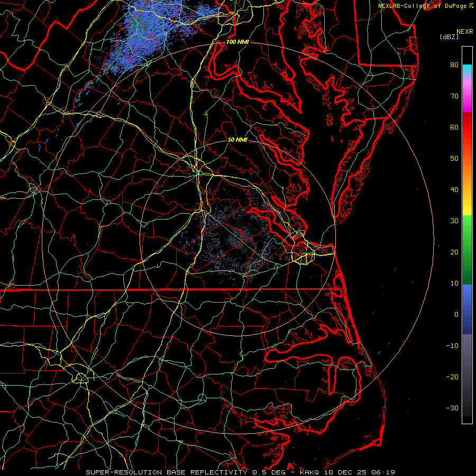
Task: Click the 40 value on the dBZ scale
Action: pos(454,190)
